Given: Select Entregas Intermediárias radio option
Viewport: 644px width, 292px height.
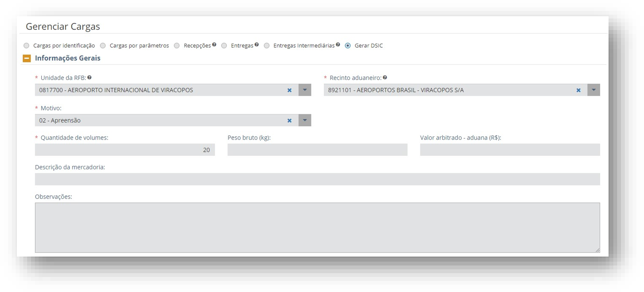Looking at the screenshot, I should 267,46.
